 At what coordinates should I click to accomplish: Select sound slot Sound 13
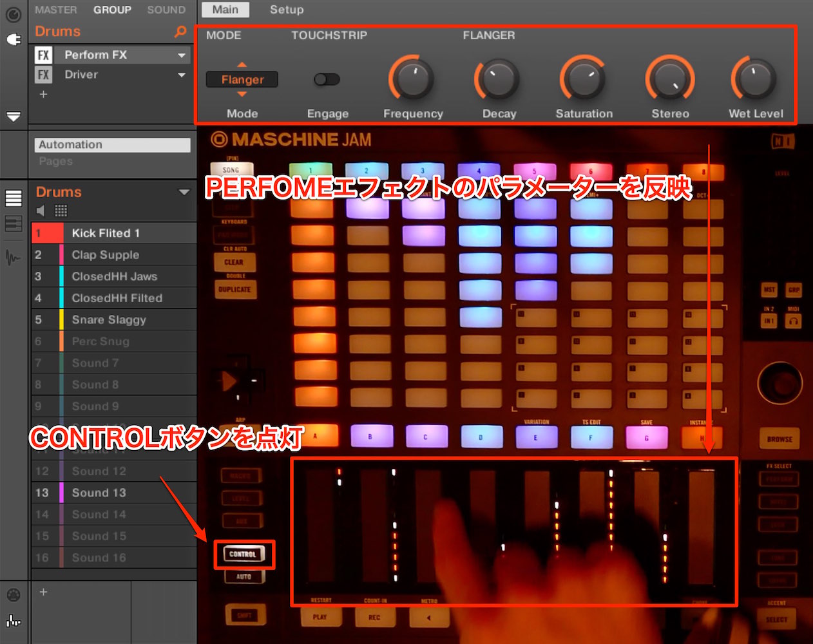pos(114,493)
